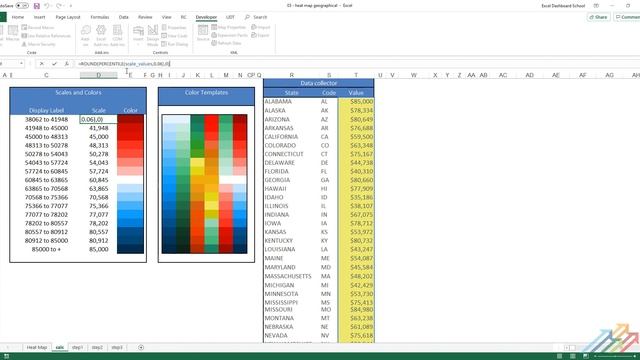The image size is (640, 360).
Task: Open the Review tab
Action: pos(145,17)
